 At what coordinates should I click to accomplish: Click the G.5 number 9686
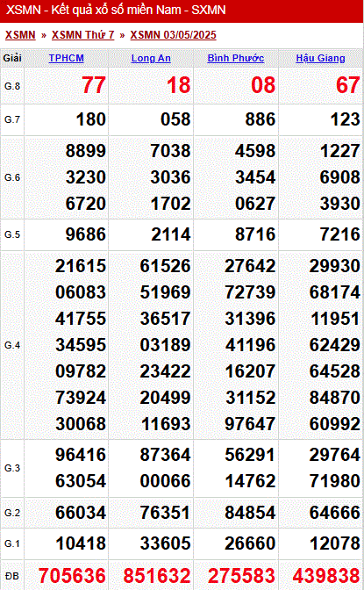coord(86,234)
